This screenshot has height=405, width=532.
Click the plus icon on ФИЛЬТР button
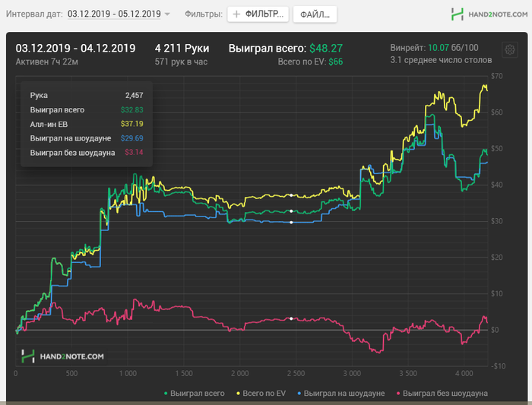pos(236,14)
